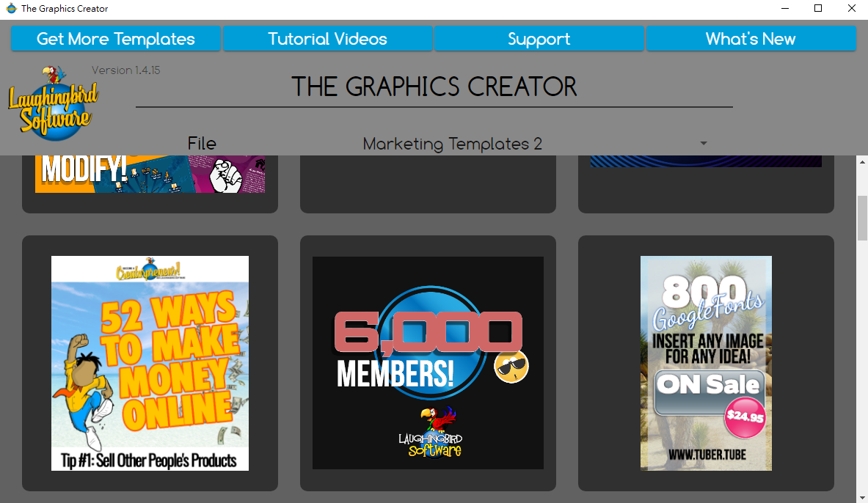Close The Graphics Creator window
This screenshot has width=868, height=503.
point(851,8)
